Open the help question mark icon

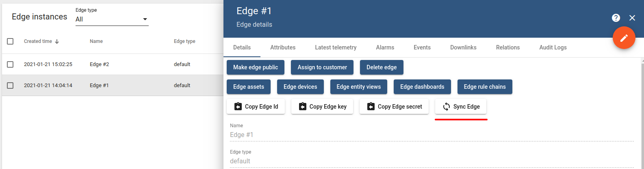coord(616,18)
